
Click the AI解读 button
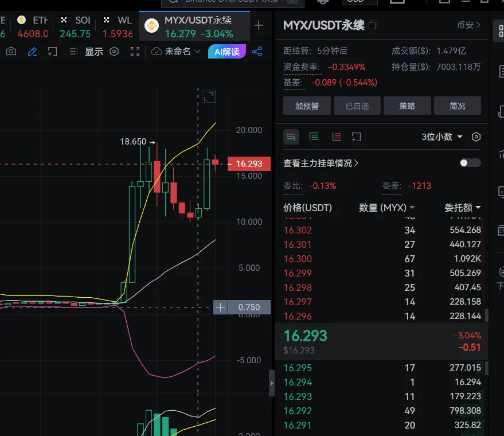(227, 52)
